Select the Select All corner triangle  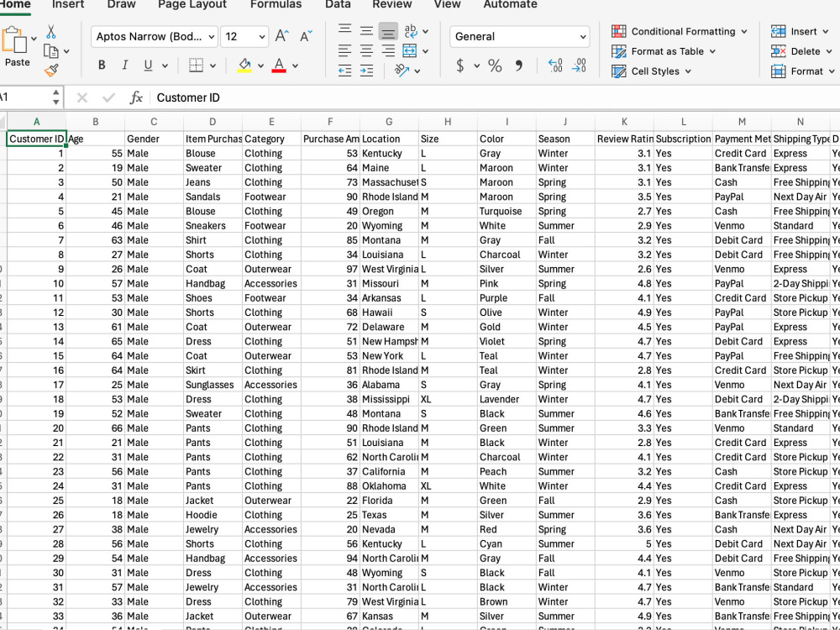[3, 122]
